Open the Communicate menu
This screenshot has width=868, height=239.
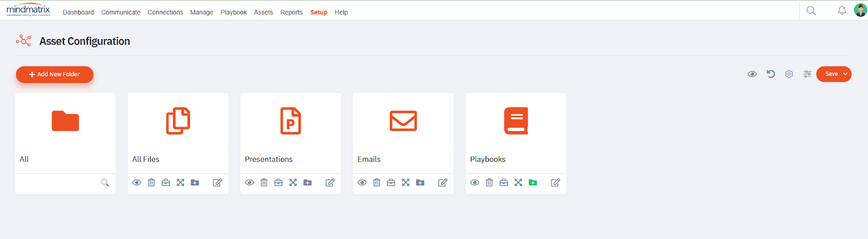coord(120,12)
